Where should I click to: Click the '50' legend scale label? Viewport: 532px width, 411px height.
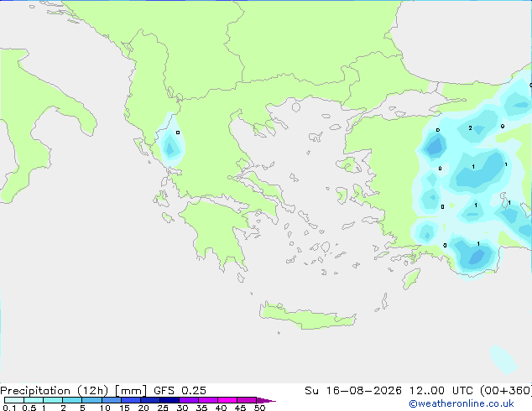(x=259, y=408)
